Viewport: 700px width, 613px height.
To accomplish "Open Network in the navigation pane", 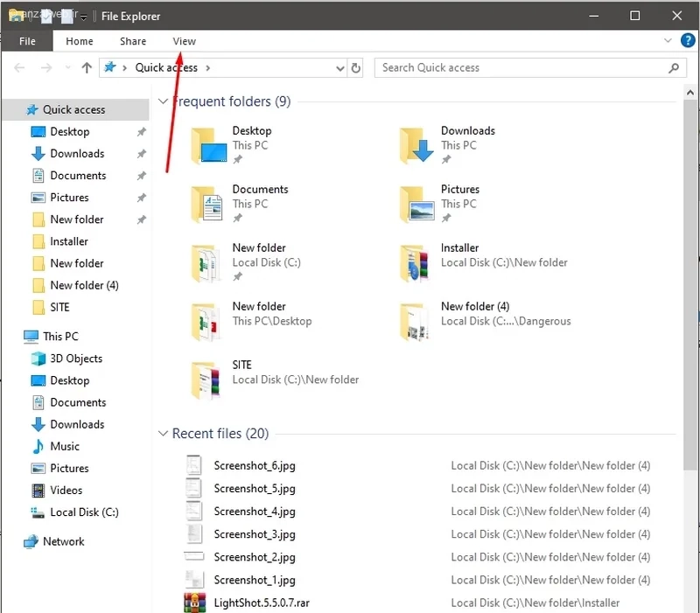I will click(x=65, y=541).
